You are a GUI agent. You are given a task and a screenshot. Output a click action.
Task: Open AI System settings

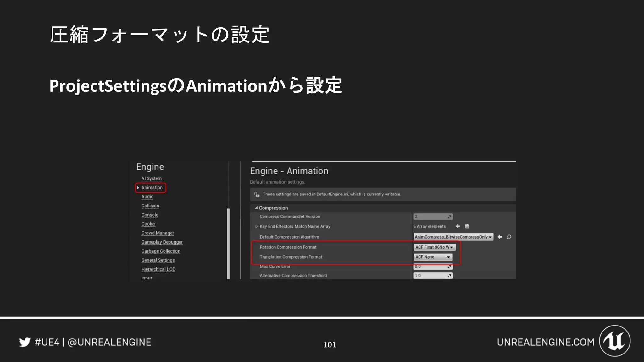point(152,178)
